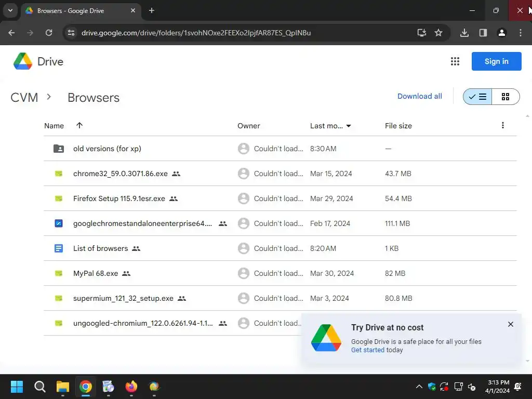This screenshot has width=532, height=399.
Task: Click the Sign in button
Action: point(496,61)
